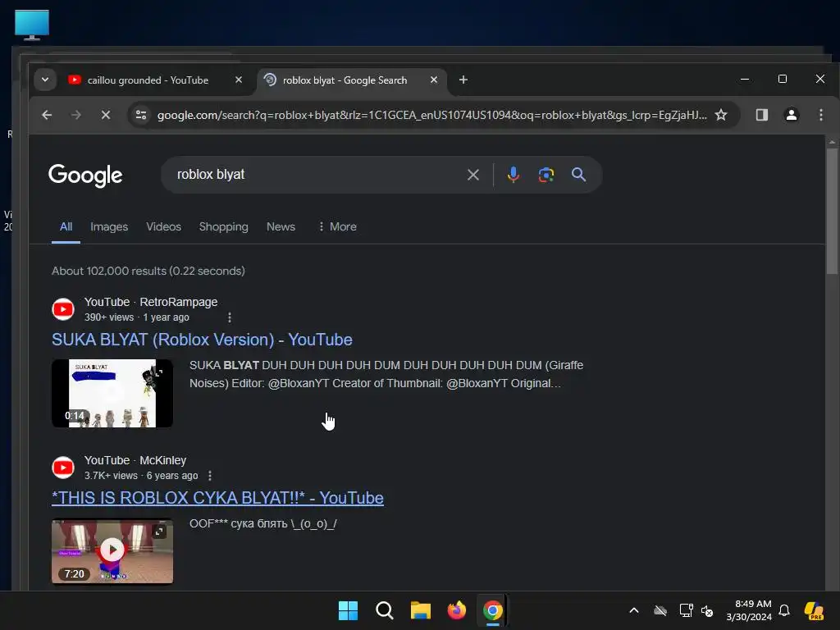Play the 7:20 video preview
The width and height of the screenshot is (840, 630).
tap(112, 550)
